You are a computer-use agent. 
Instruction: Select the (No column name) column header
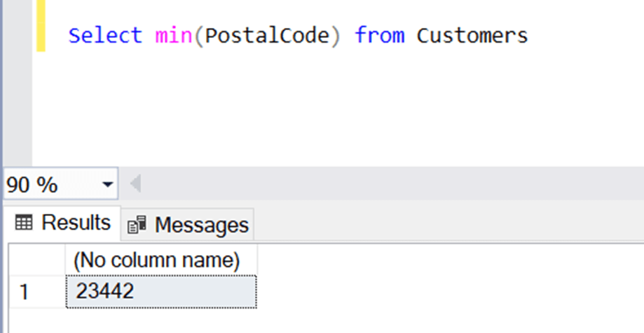[156, 261]
